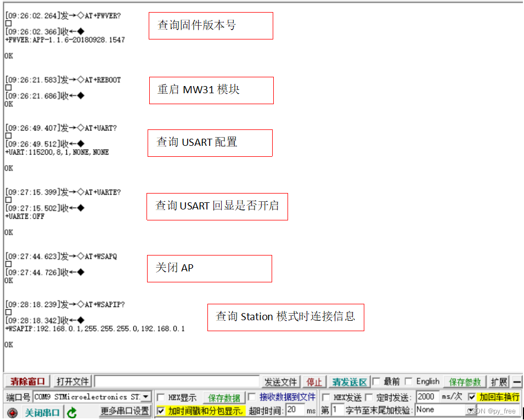The width and height of the screenshot is (524, 420).
Task: Switch interface language via English checkbox
Action: (408, 381)
